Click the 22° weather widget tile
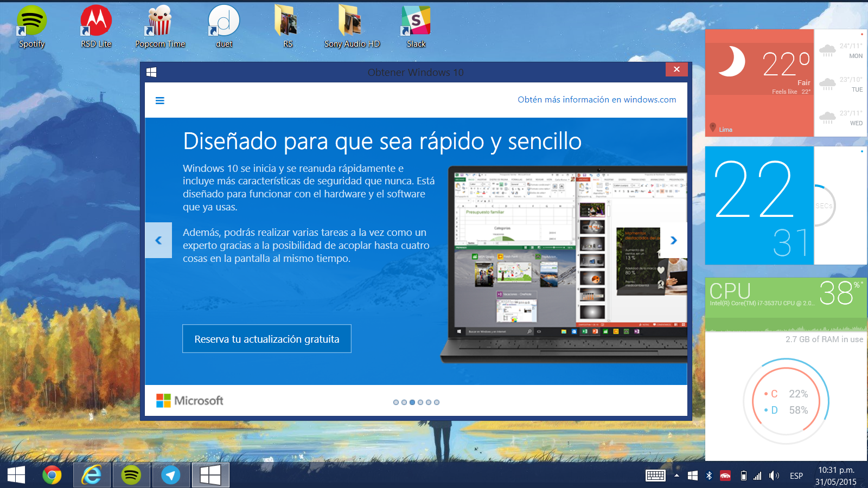 point(759,83)
